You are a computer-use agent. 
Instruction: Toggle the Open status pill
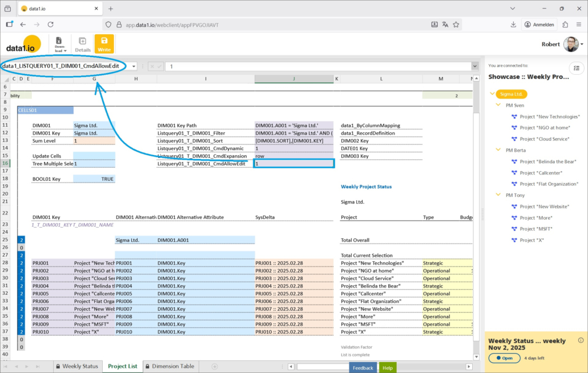click(x=504, y=358)
